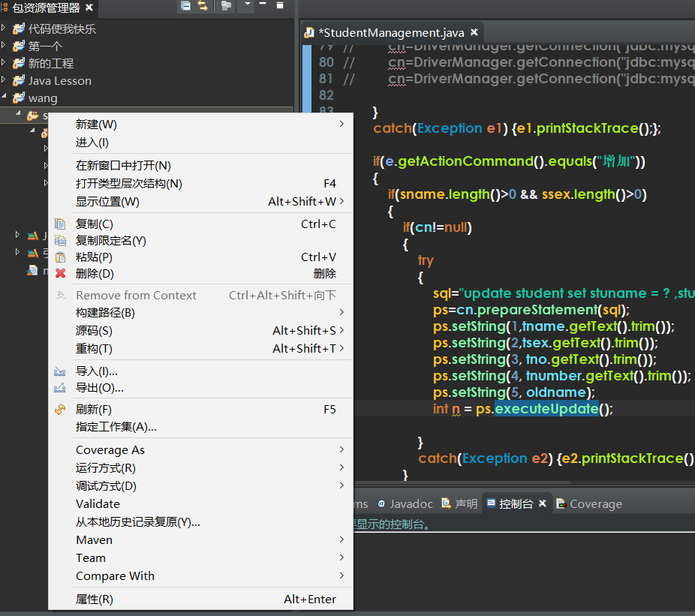Select the Java Lesson project label
Viewport: 695px width, 616px height.
60,81
